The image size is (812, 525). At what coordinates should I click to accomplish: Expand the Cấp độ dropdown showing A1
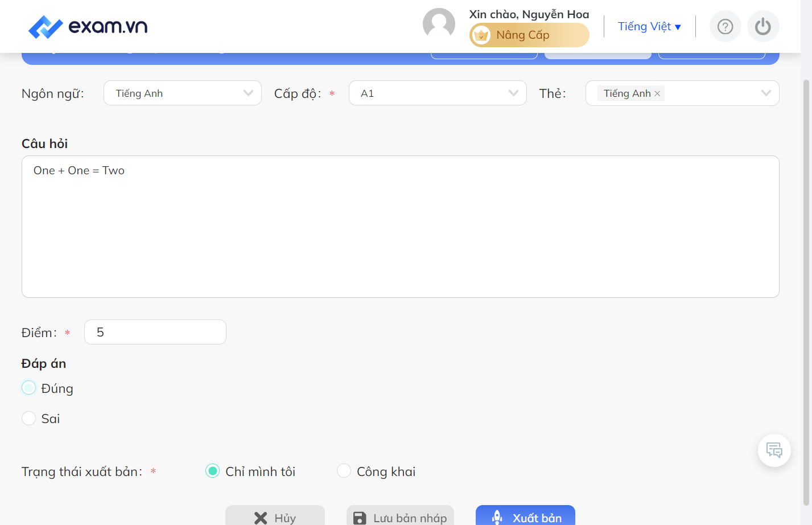pyautogui.click(x=438, y=93)
